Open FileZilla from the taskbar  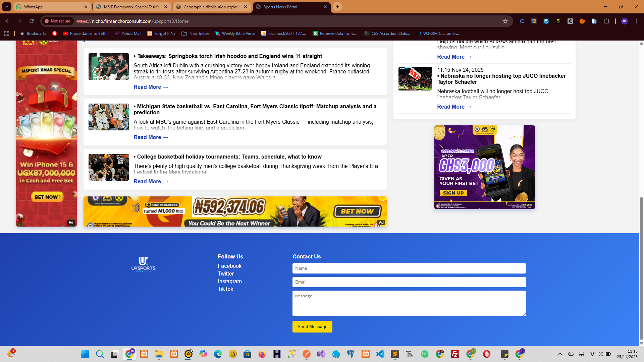click(x=455, y=354)
